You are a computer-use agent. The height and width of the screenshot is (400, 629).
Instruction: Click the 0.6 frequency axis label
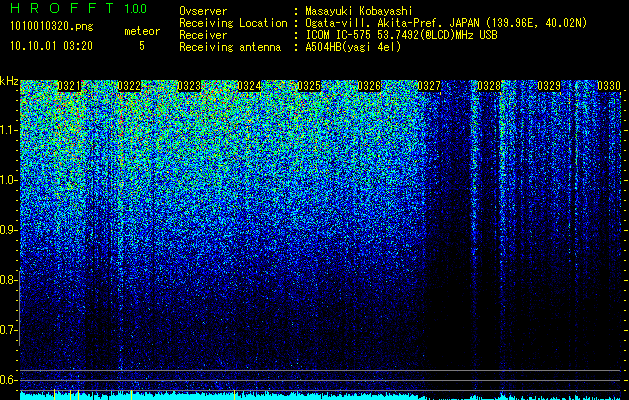tap(9, 380)
